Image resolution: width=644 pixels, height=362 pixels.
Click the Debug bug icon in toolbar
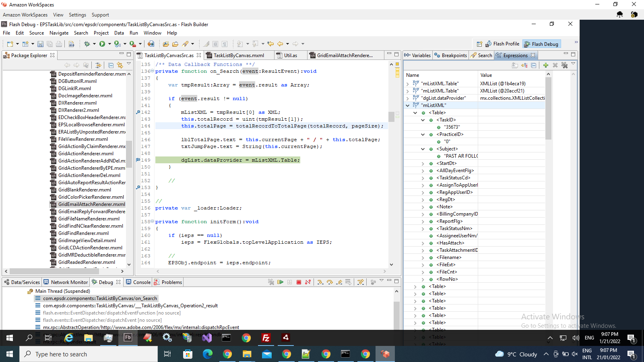[87, 44]
